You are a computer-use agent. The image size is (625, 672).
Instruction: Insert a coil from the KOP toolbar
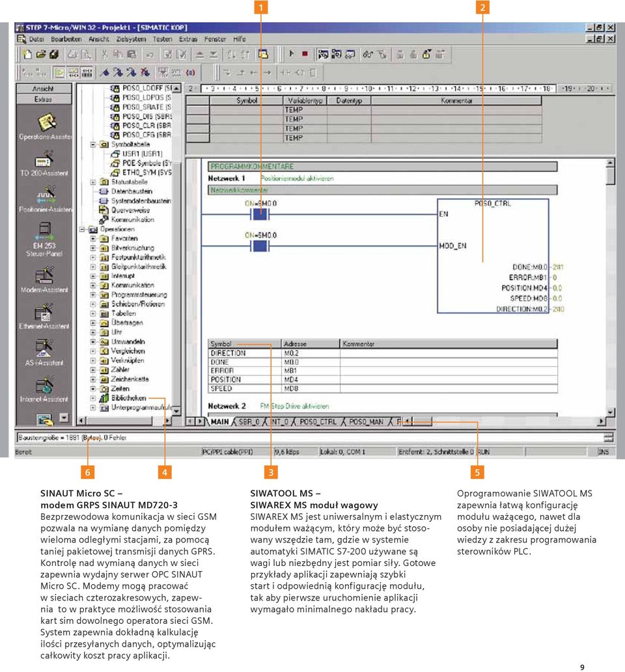[299, 72]
